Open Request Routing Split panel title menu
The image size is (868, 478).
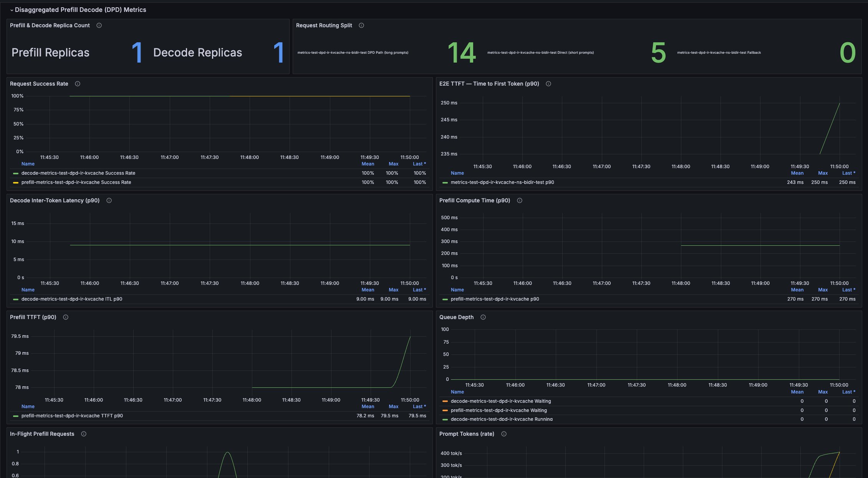pos(324,25)
